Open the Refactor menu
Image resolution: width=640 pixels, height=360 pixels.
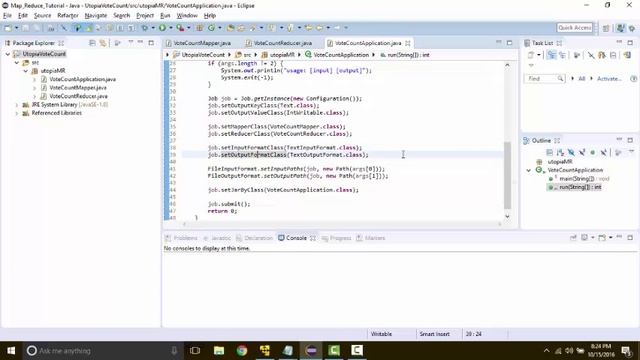[68, 16]
